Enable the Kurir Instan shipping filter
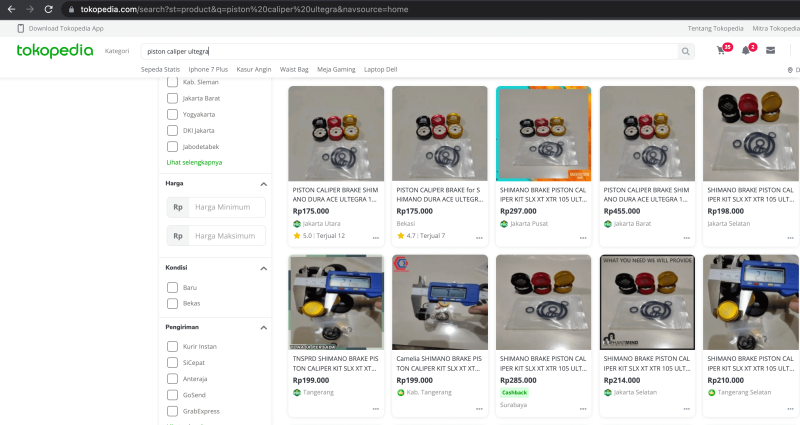The image size is (800, 425). coord(172,346)
